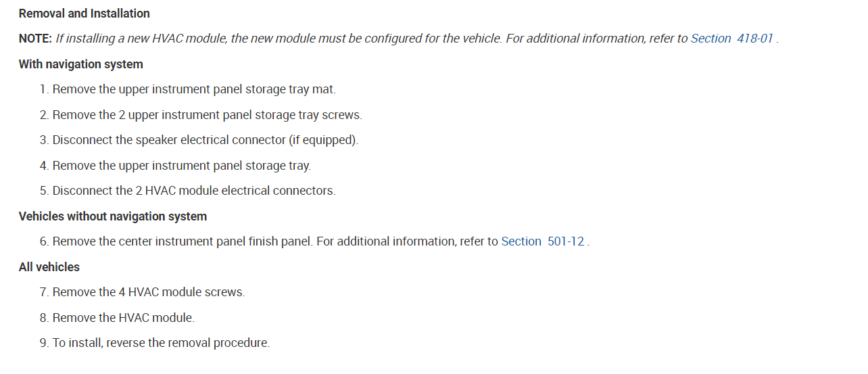
Task: Click step 9 reverse the removal procedure
Action: tap(161, 343)
